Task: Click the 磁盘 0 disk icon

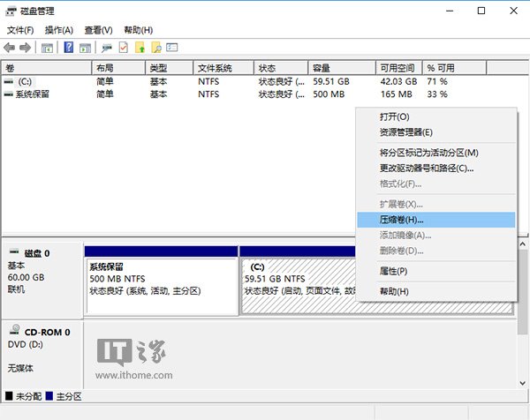Action: pos(14,251)
